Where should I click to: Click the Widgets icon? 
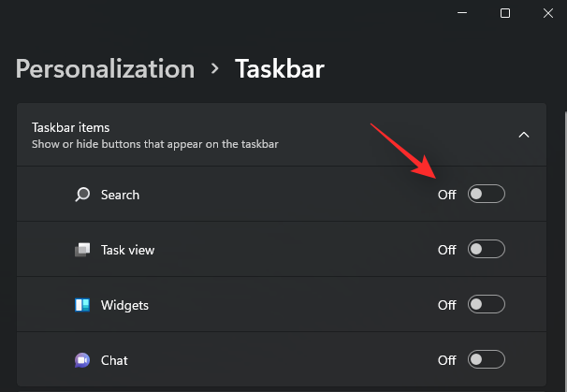tap(83, 305)
